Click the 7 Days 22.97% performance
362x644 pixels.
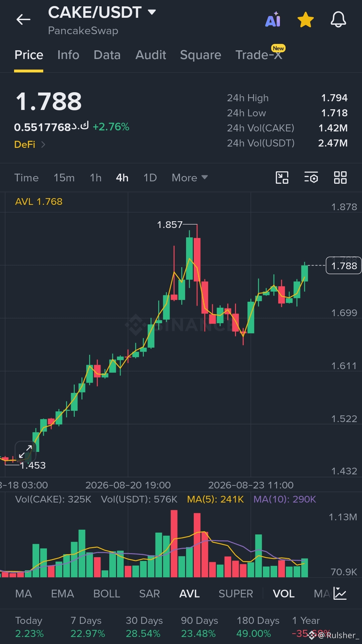coord(87,627)
